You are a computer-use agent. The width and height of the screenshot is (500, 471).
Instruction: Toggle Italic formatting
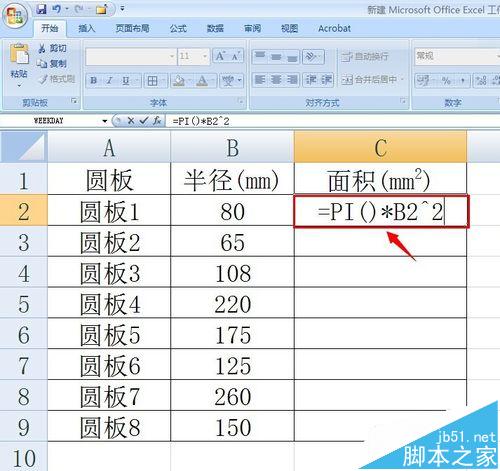109,80
